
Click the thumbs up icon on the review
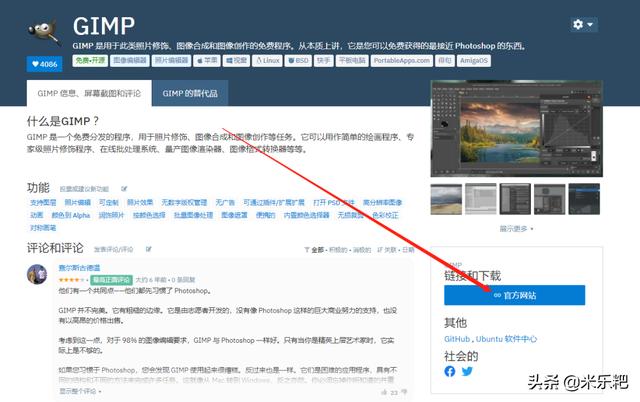[384, 392]
